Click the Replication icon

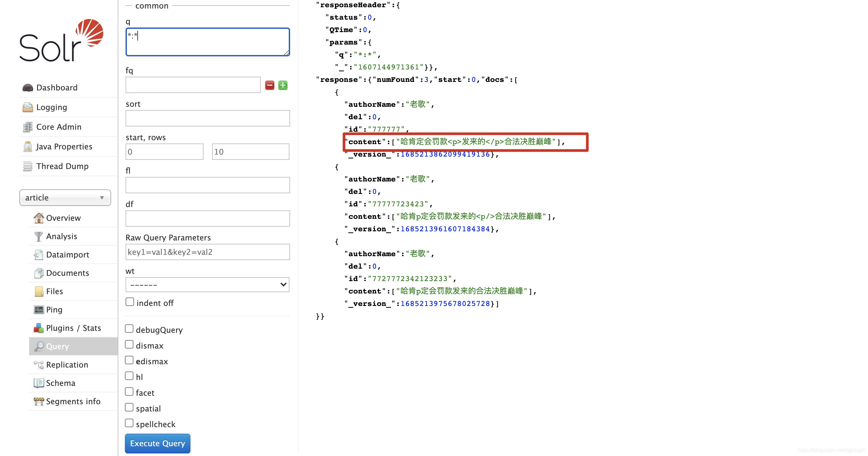coord(39,365)
